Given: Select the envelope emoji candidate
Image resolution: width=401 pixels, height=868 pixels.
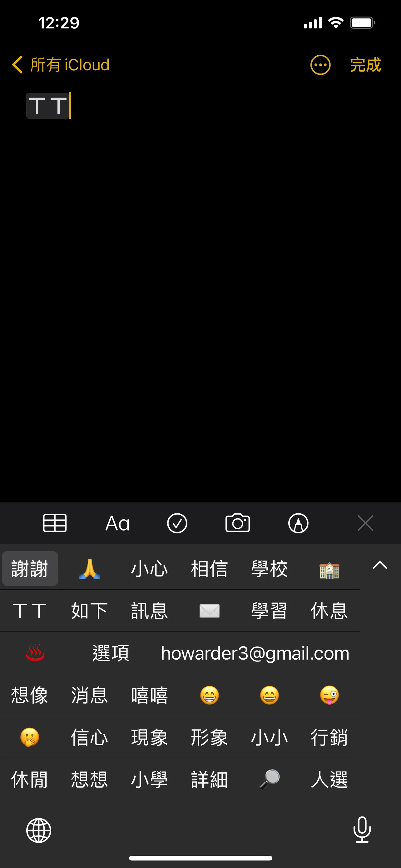Looking at the screenshot, I should coord(210,611).
